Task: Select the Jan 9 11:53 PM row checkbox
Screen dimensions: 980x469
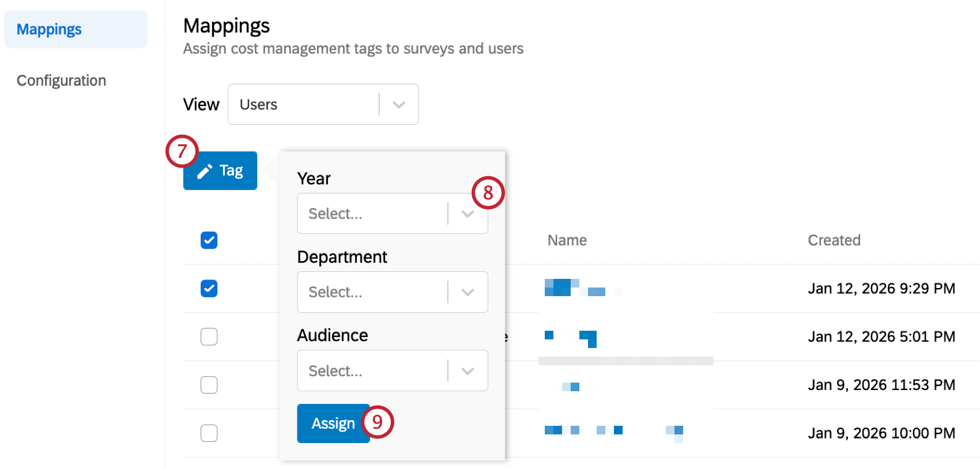Action: point(209,385)
